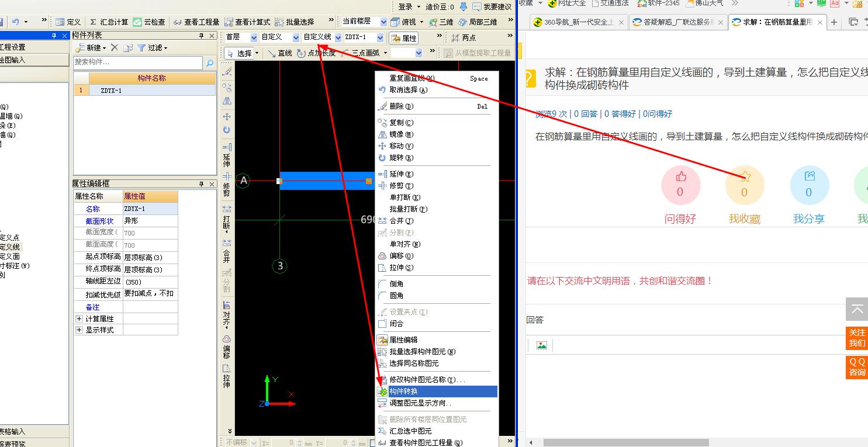Pick the 点加长度 point-plus-length tool
This screenshot has height=447, width=868.
316,53
